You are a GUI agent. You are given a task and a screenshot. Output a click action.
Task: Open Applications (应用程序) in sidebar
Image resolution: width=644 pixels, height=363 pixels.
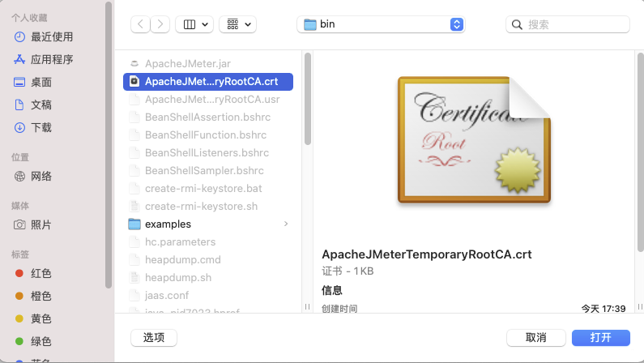(x=44, y=59)
